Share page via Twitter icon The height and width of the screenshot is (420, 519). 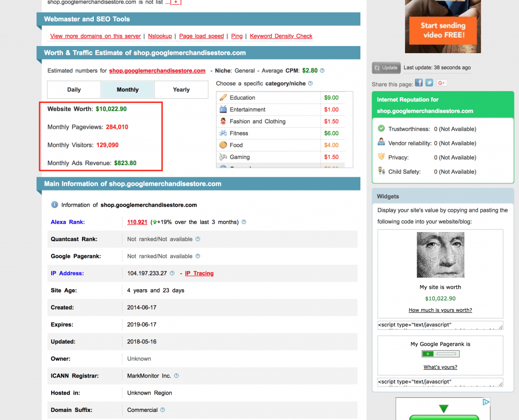[429, 83]
